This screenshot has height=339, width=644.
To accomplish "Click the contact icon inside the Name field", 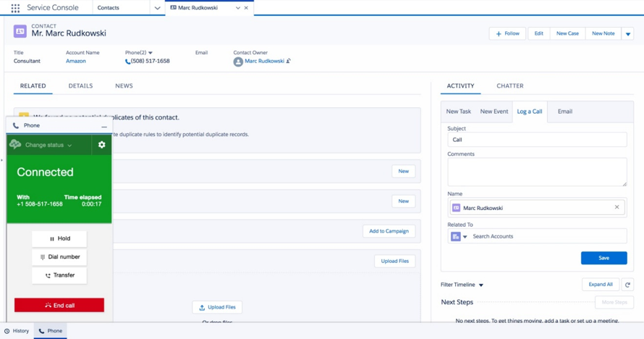I will (x=456, y=208).
